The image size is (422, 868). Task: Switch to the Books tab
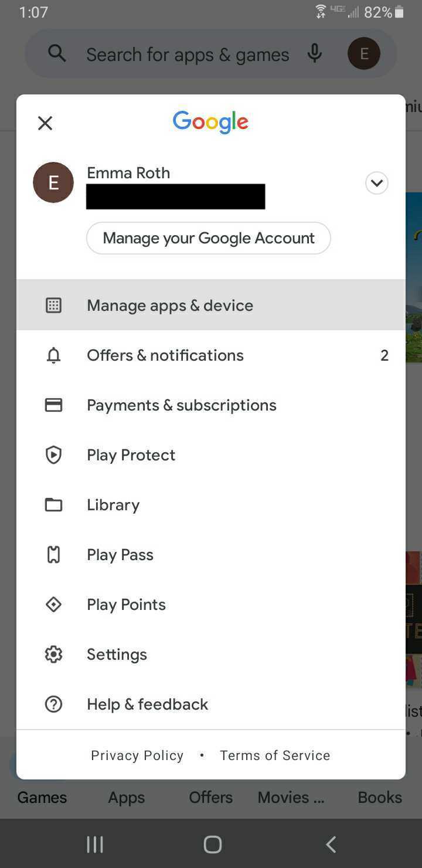pyautogui.click(x=380, y=798)
